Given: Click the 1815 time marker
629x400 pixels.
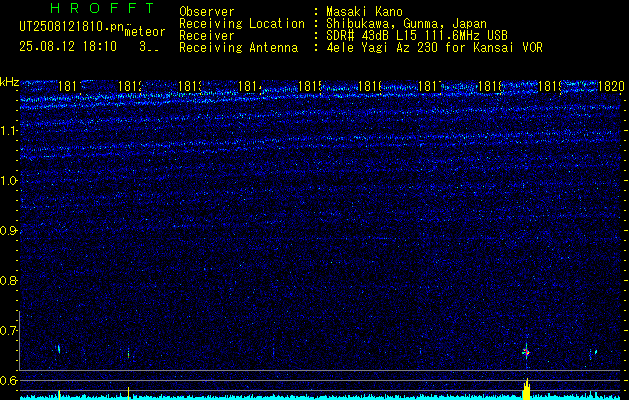Looking at the screenshot, I should click(x=310, y=86).
